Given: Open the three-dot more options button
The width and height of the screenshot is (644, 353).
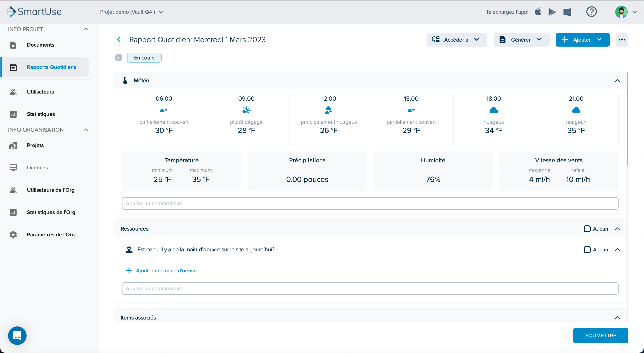Looking at the screenshot, I should 622,40.
